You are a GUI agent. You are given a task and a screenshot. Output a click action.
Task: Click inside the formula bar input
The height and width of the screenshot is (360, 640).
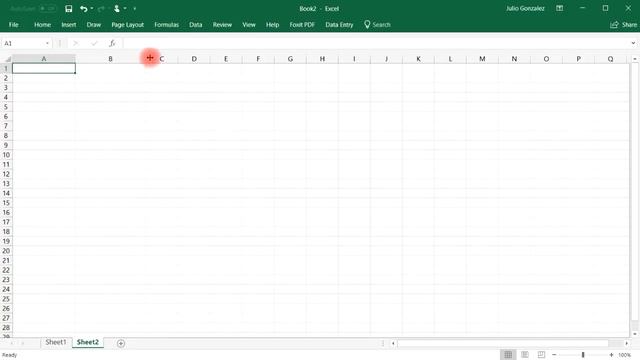click(376, 43)
